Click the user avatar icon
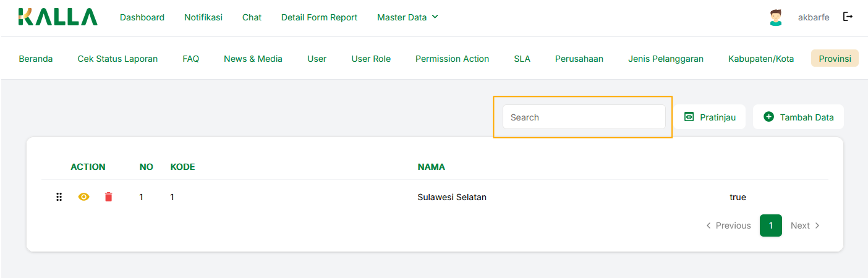 pyautogui.click(x=775, y=17)
